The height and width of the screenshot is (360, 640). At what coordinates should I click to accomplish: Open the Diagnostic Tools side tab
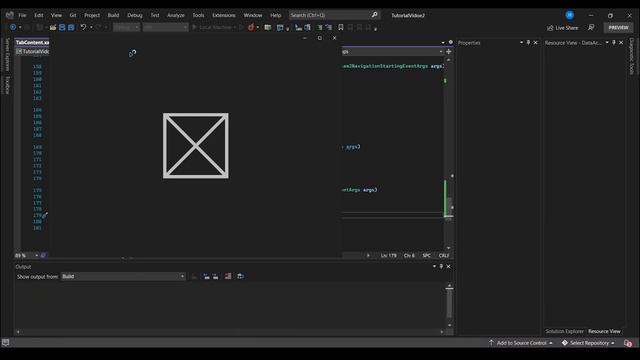point(632,57)
